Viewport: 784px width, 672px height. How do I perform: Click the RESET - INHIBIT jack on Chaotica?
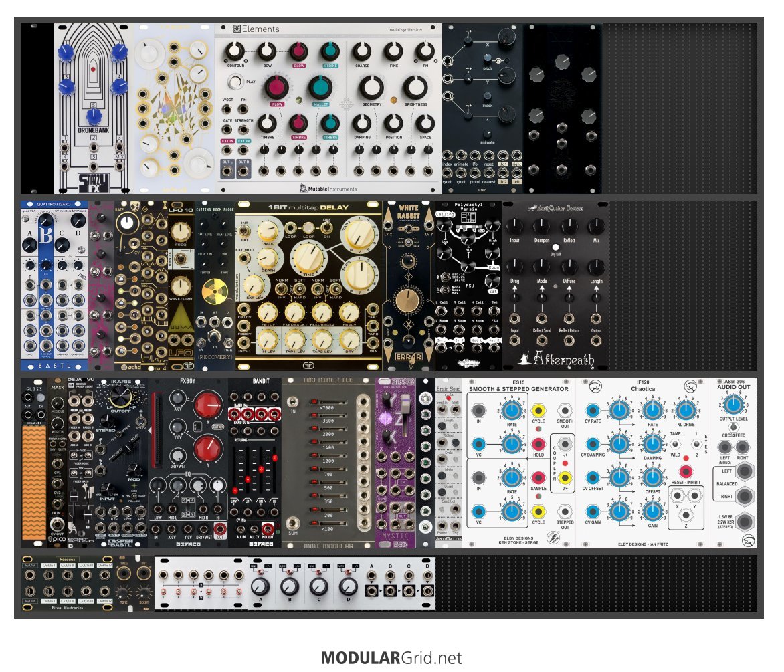[686, 471]
